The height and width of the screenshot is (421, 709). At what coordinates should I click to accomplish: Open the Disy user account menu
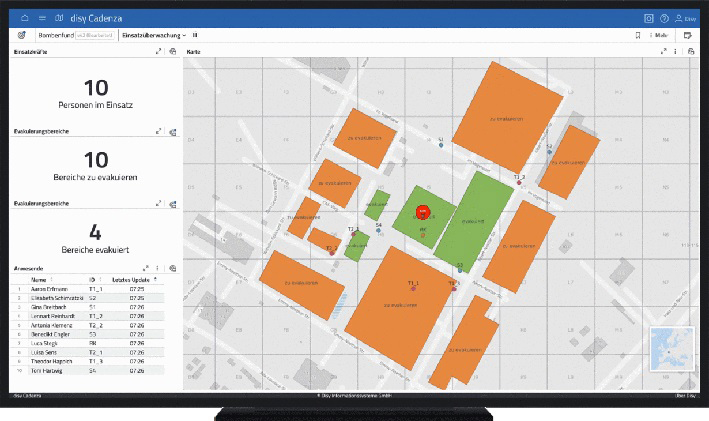(x=685, y=19)
